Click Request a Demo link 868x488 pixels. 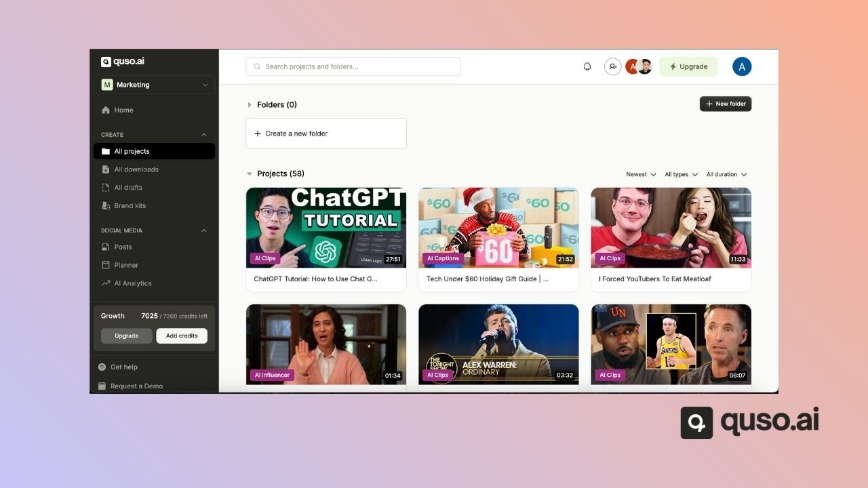[136, 386]
